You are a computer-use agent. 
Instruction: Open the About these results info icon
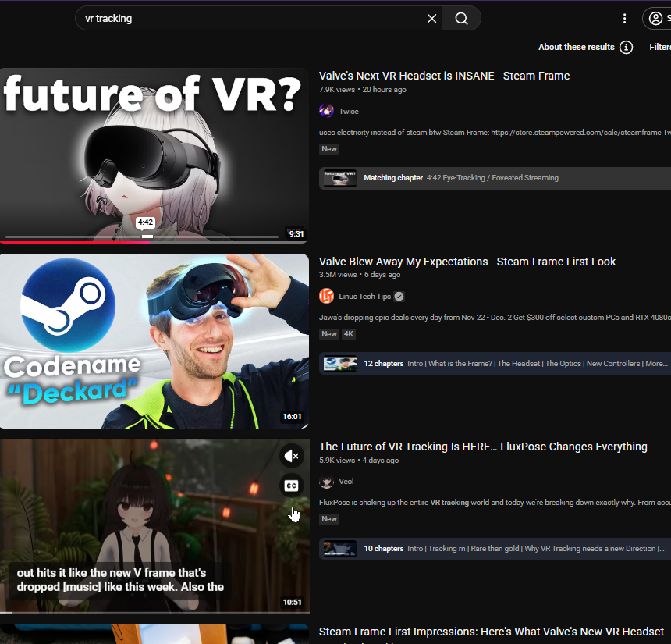pyautogui.click(x=626, y=47)
